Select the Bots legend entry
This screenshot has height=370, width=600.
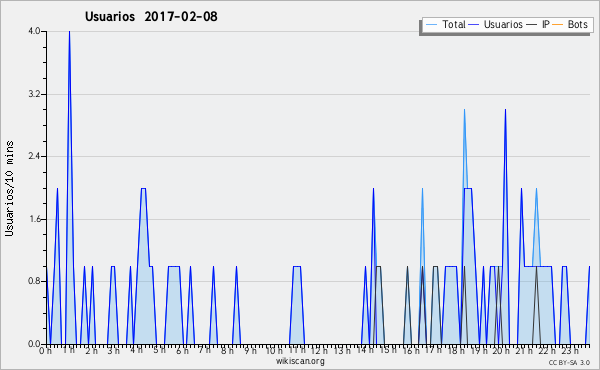pos(570,24)
